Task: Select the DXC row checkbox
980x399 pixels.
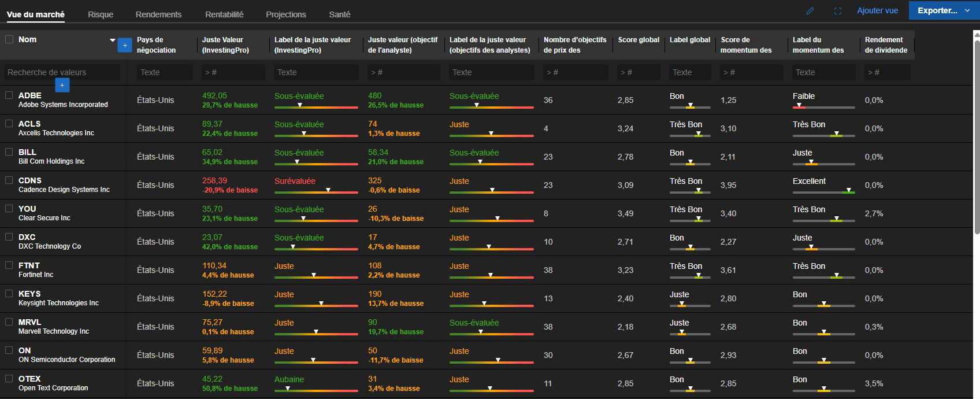Action: pos(9,237)
